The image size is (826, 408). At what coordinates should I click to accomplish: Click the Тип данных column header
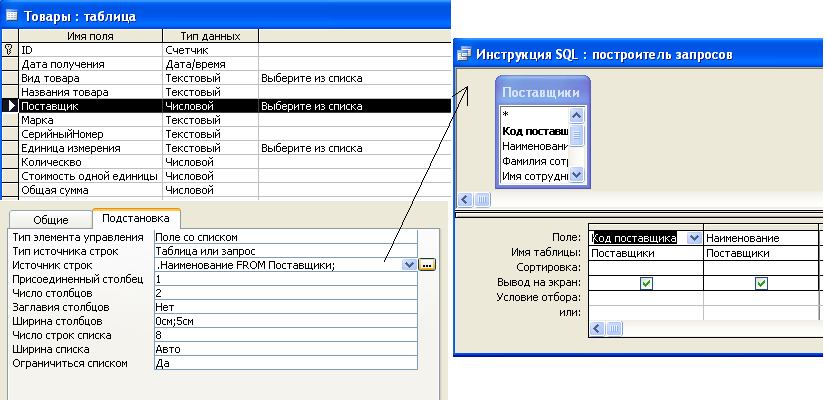click(210, 36)
